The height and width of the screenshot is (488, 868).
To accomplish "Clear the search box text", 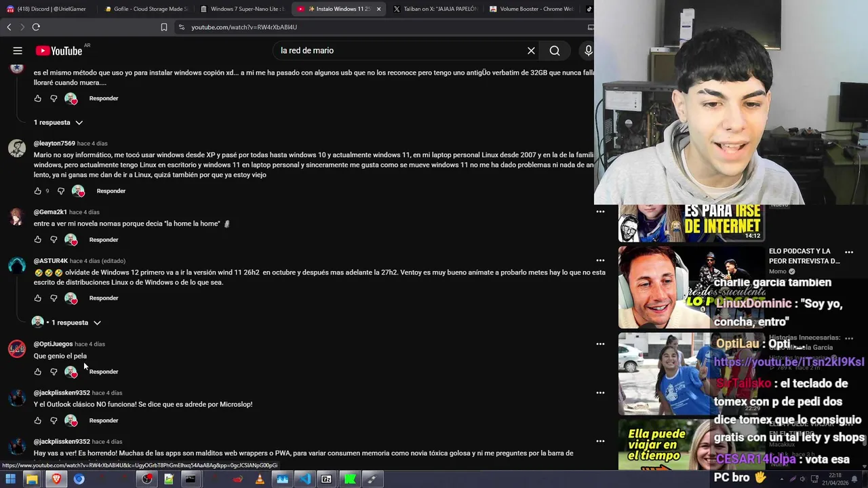I will tap(531, 51).
